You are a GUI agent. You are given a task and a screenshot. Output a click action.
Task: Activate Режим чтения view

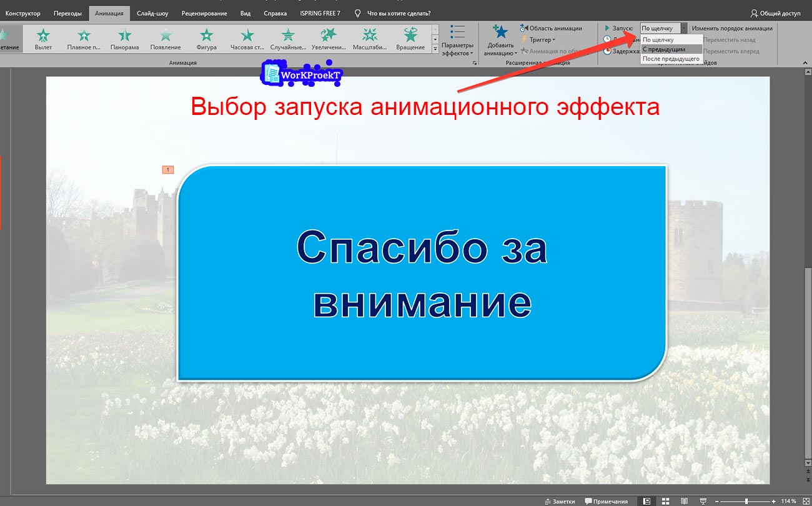tap(685, 500)
